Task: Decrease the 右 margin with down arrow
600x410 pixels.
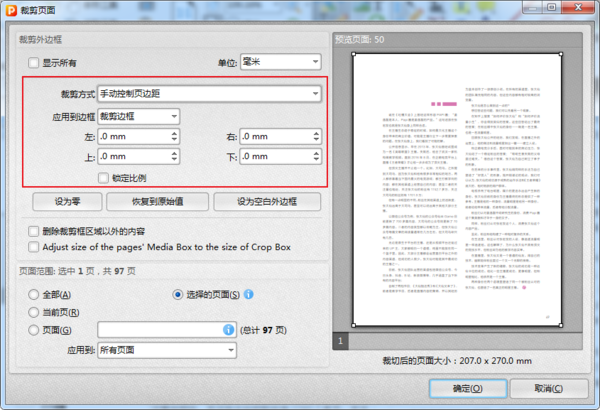Action: [x=316, y=139]
